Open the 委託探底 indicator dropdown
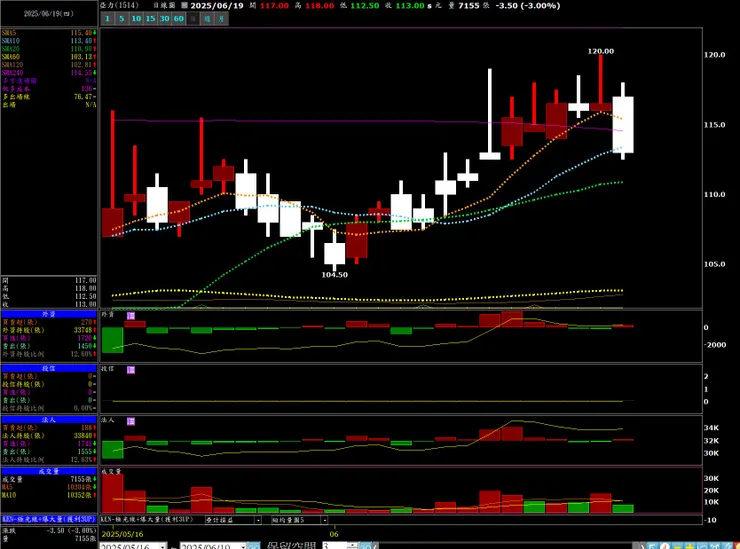740x549 pixels. (258, 520)
